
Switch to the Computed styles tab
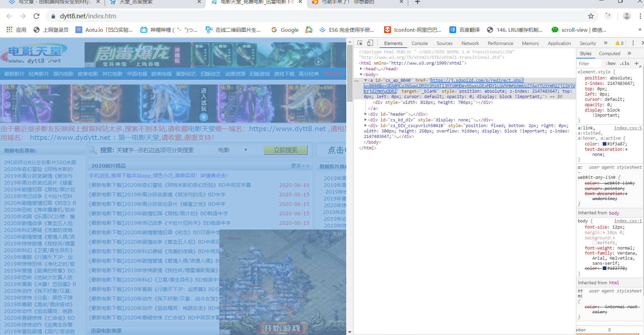point(609,53)
